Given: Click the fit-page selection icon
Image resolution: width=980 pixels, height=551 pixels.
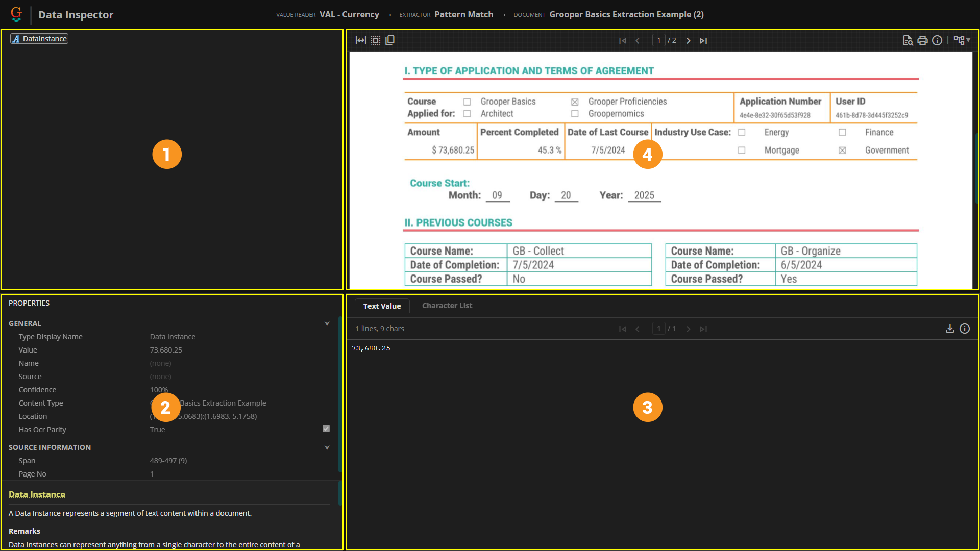Looking at the screenshot, I should [x=376, y=40].
